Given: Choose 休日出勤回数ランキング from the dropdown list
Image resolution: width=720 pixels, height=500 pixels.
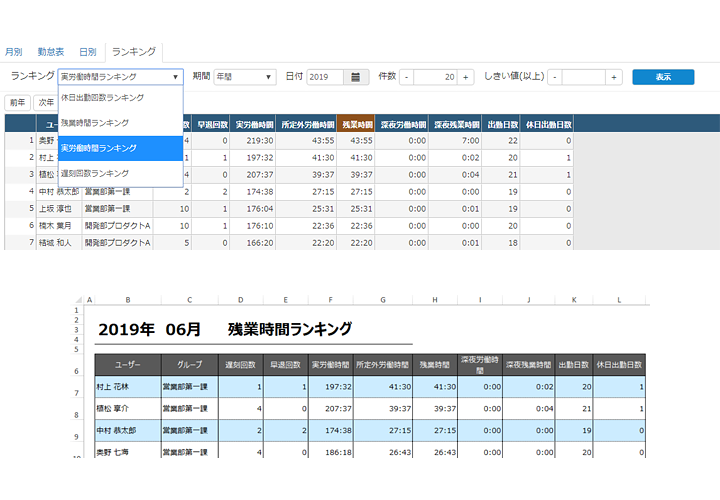Looking at the screenshot, I should pyautogui.click(x=121, y=98).
